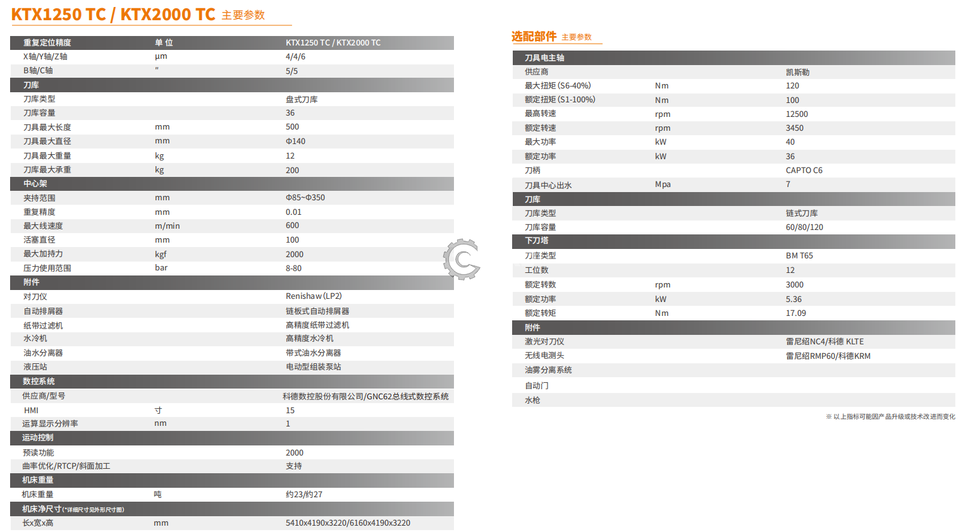
Task: Click the "CAPTO C6" value
Action: [804, 170]
